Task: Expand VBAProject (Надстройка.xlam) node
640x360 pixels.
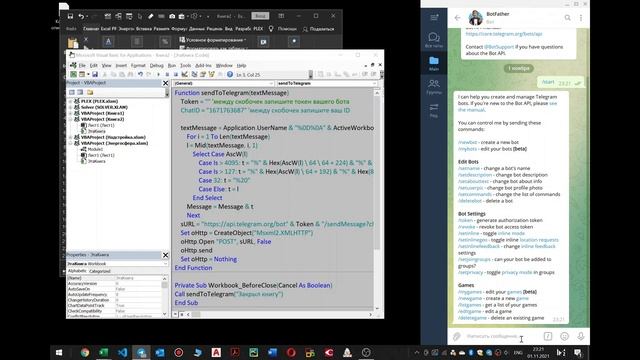Action: (x=70, y=137)
